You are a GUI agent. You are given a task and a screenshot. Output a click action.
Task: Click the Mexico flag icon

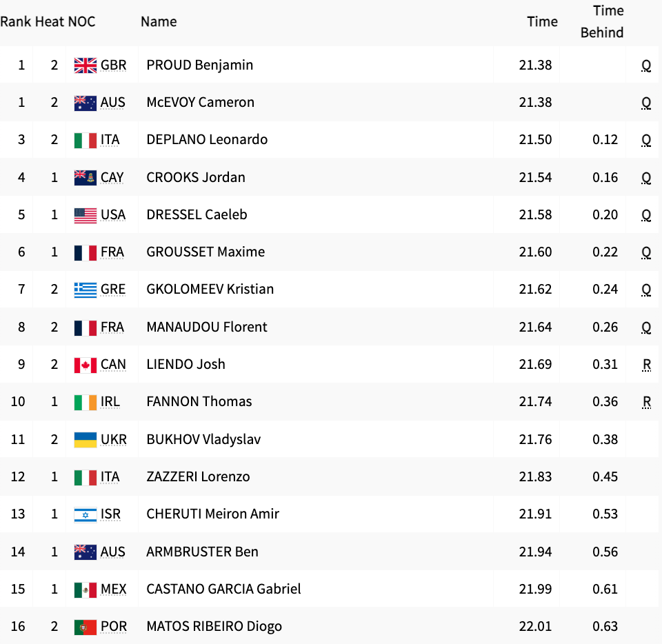coord(86,590)
